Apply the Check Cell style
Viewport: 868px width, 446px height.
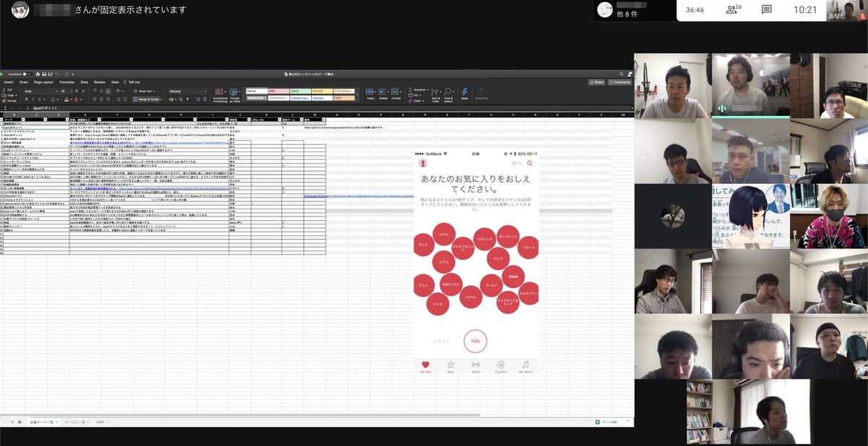(x=257, y=98)
